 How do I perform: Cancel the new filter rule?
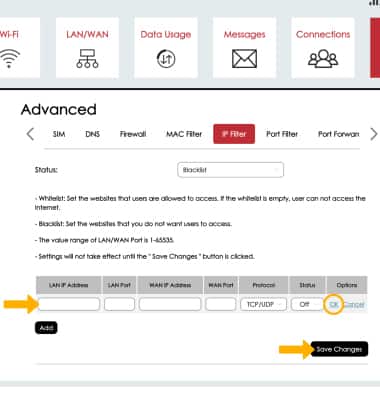(x=354, y=304)
